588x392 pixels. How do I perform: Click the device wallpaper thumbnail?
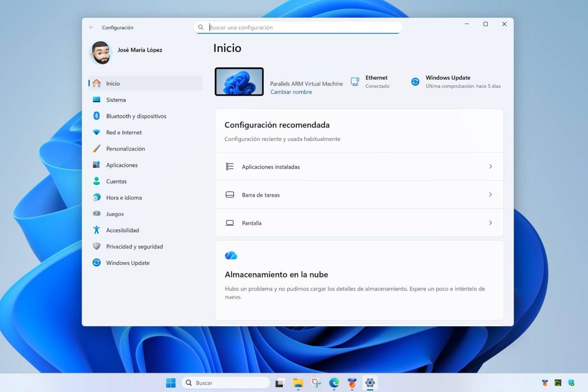(x=239, y=82)
